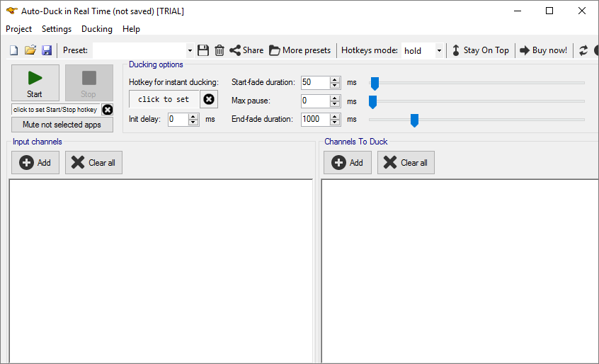Decrease Start-fade duration with down arrow

(x=335, y=86)
